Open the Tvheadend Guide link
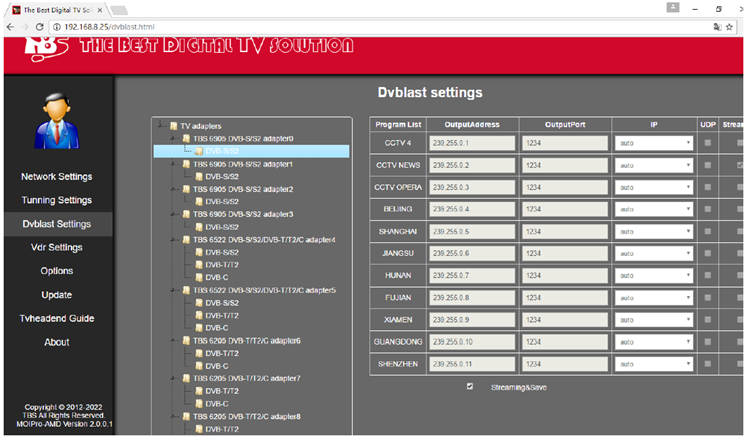Viewport: 747px width, 439px height. 56,318
